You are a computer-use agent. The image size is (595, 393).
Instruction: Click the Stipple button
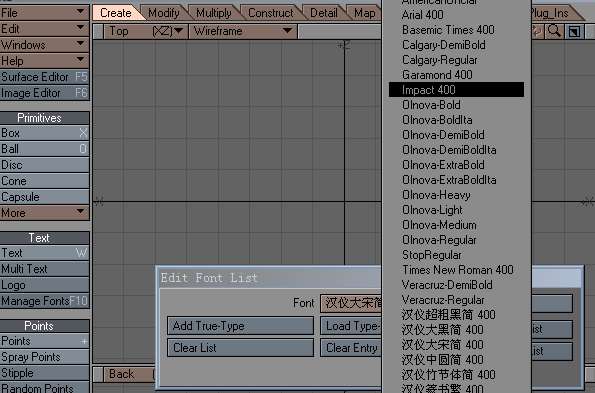pos(45,373)
